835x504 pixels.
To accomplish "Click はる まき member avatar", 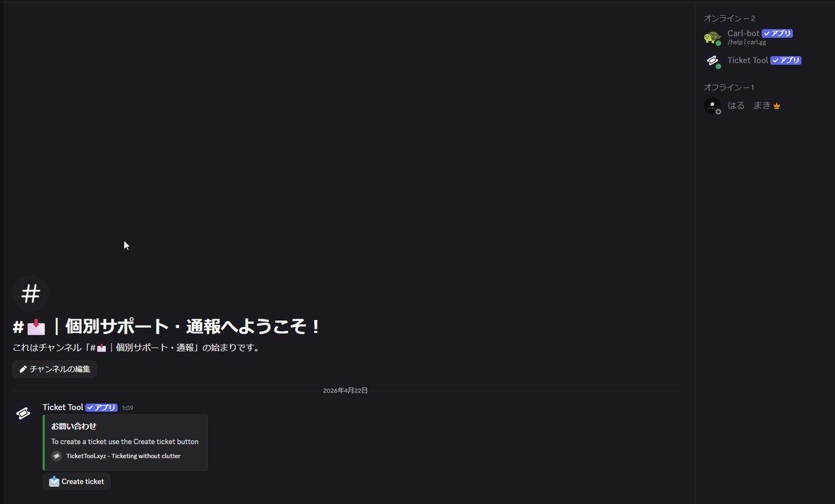I will pos(712,106).
